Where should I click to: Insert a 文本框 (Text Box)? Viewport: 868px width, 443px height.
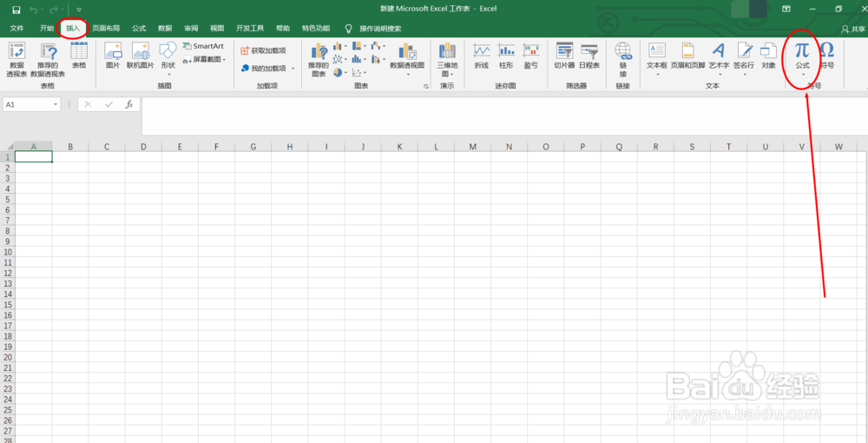tap(657, 59)
